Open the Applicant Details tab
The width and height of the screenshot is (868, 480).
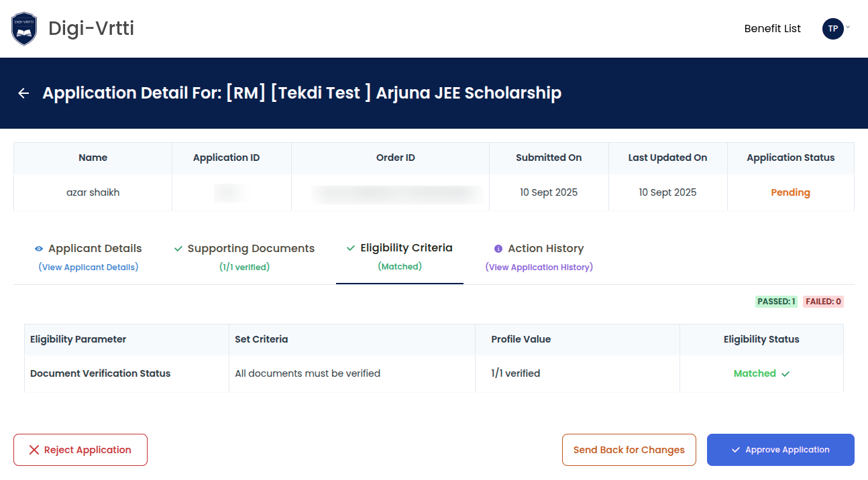point(95,249)
